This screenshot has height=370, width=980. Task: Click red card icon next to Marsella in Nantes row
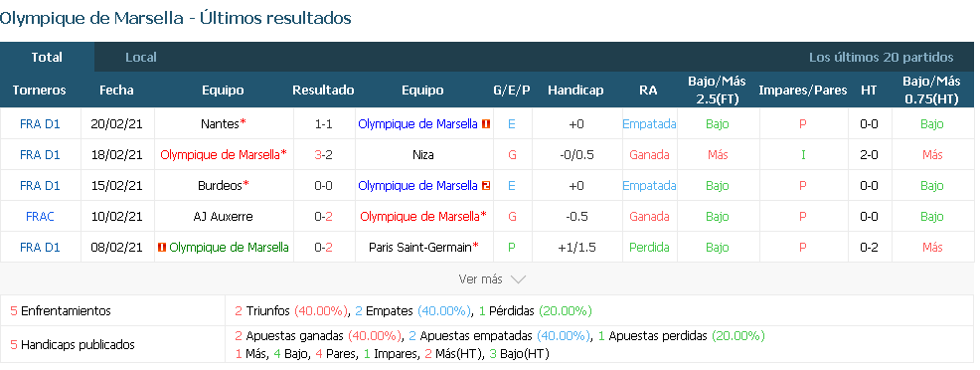tap(486, 124)
